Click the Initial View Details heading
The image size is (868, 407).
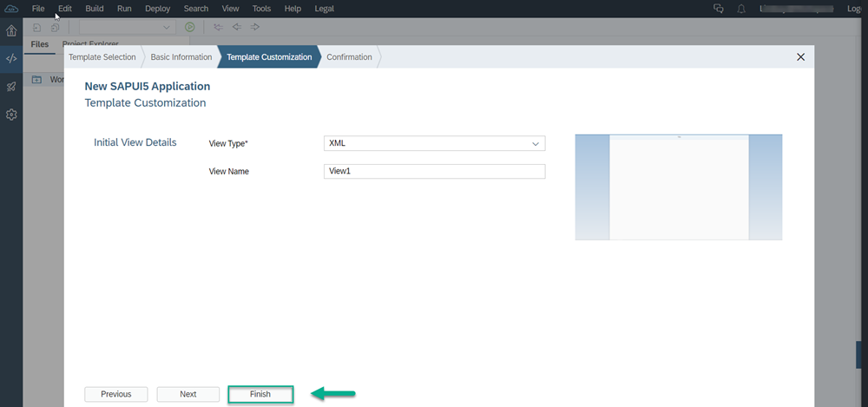(x=135, y=142)
